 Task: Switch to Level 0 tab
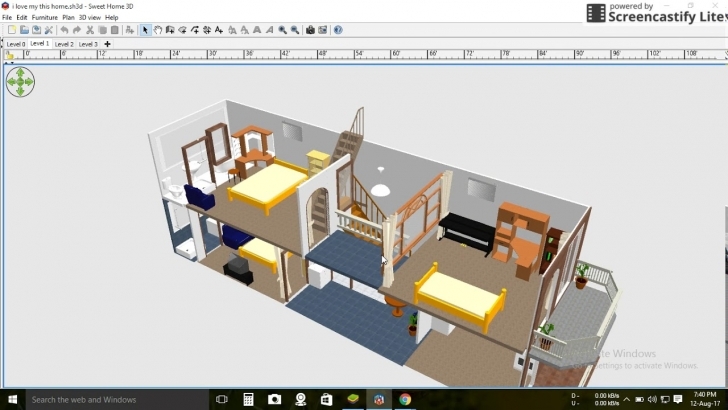16,44
